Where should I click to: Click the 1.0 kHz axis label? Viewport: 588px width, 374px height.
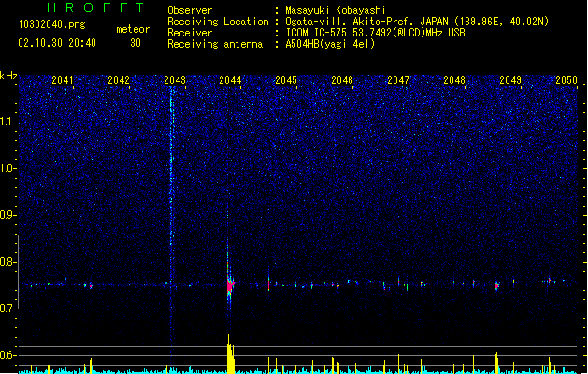coord(7,168)
